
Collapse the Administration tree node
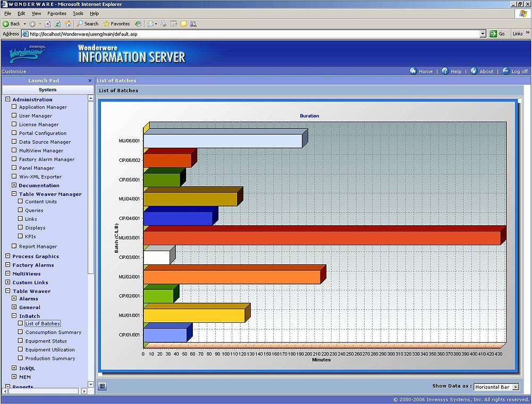(8, 99)
